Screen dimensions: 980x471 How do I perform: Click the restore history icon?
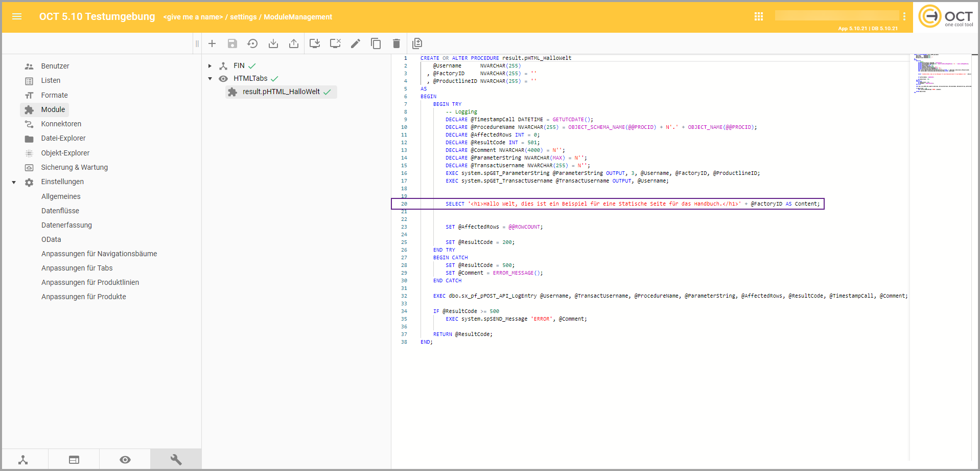tap(252, 43)
